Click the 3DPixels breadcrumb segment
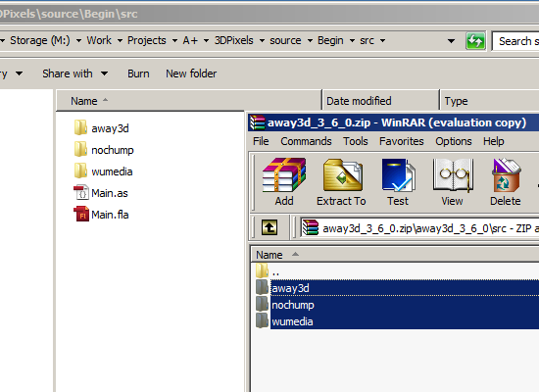The height and width of the screenshot is (392, 539). [234, 40]
